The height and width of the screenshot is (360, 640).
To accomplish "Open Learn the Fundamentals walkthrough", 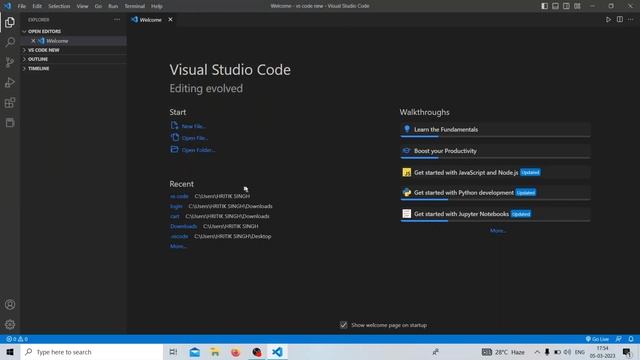I will coord(495,129).
